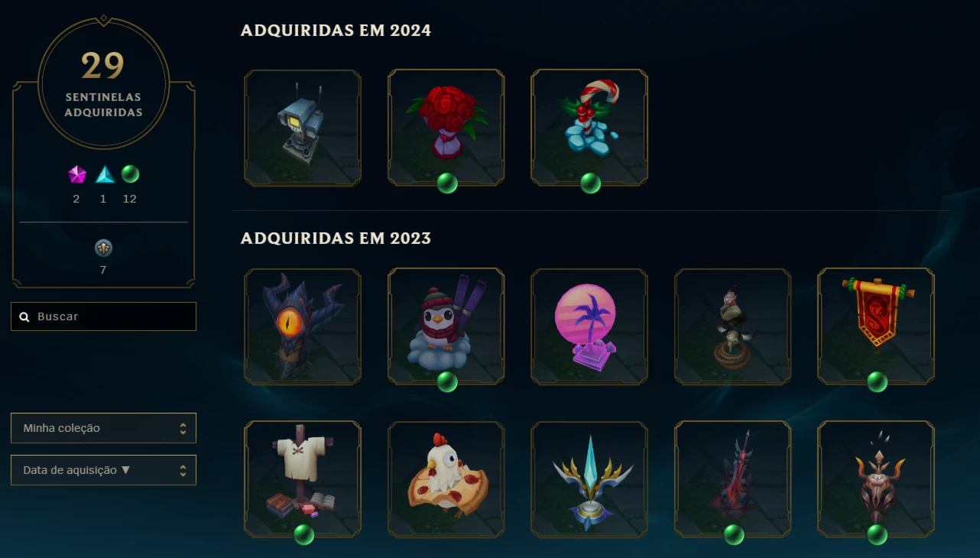980x558 pixels.
Task: Click green orb badge under red banner ward
Action: (x=877, y=382)
